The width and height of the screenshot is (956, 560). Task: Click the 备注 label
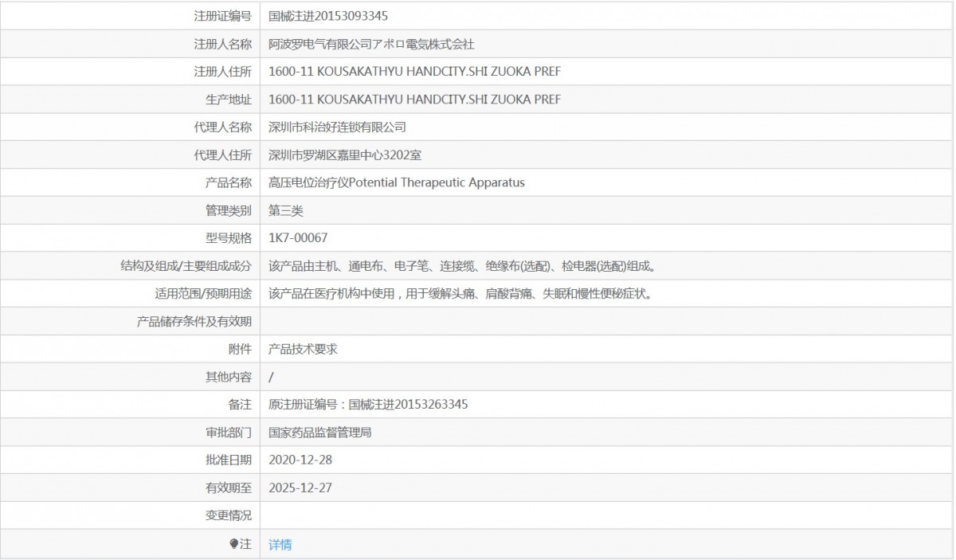tap(241, 405)
